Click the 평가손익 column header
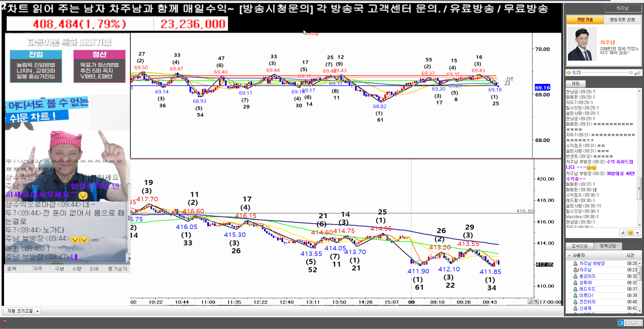This screenshot has width=644, height=329. [x=117, y=268]
